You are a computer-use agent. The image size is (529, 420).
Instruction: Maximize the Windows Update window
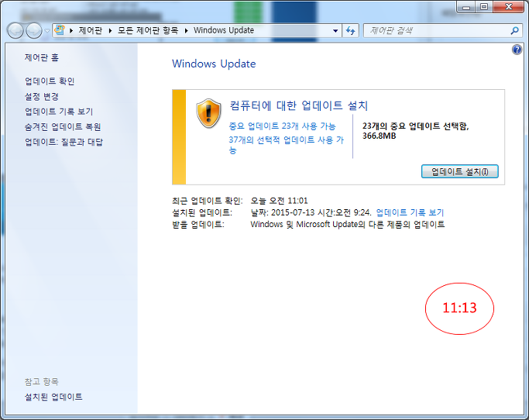click(484, 7)
